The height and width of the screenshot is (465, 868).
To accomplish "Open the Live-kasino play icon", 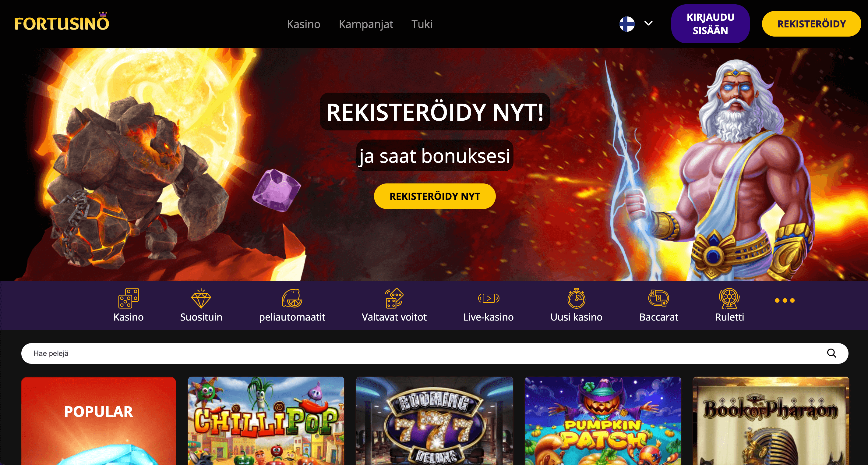I will point(489,298).
